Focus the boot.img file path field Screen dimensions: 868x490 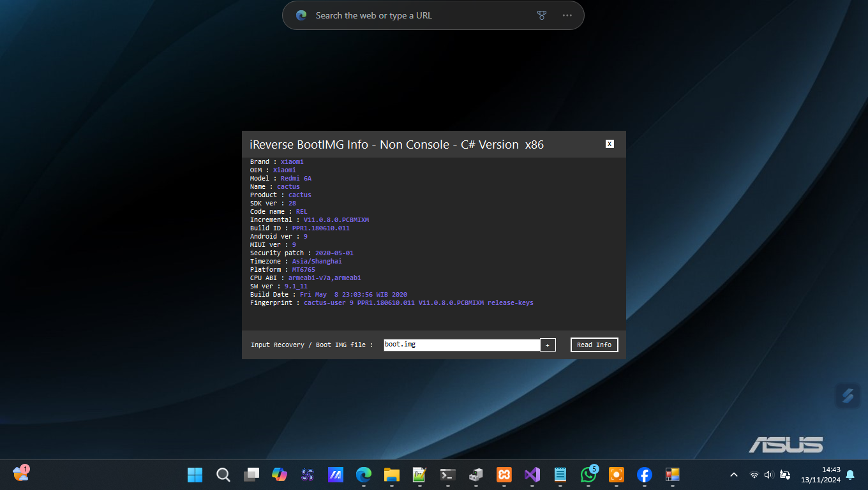[462, 345]
